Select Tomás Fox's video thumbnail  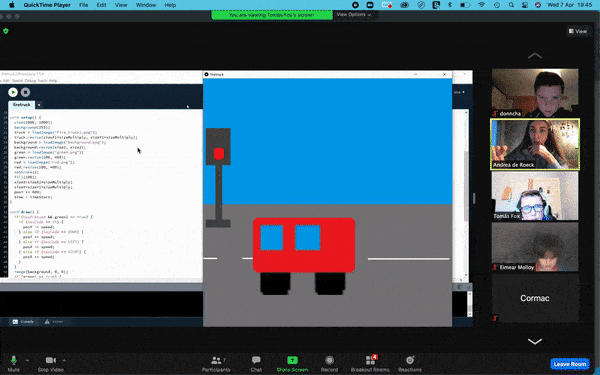(535, 196)
